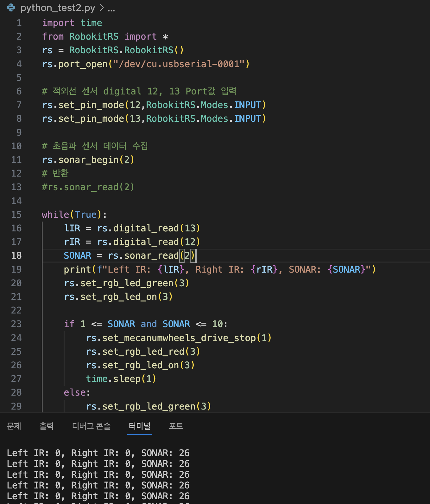Open the 출력 panel tab
Screen dimensions: 430x504
[x=47, y=426]
